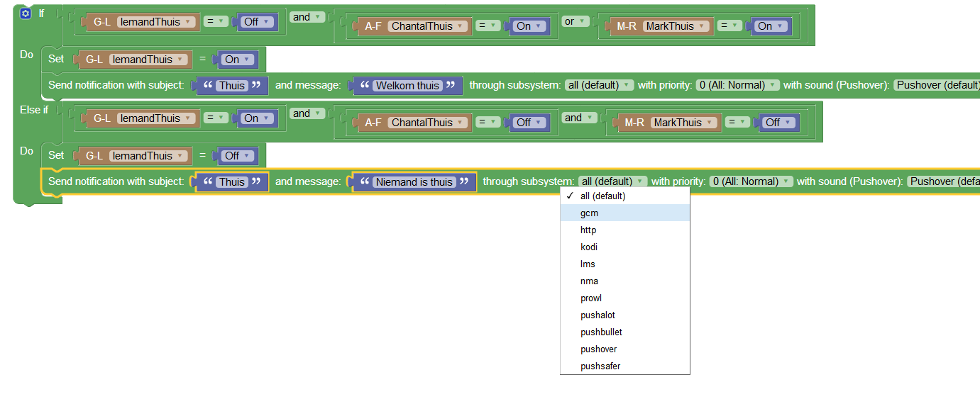
Task: Edit 'Thuis' subject in Welkom thuis notification
Action: [x=232, y=86]
